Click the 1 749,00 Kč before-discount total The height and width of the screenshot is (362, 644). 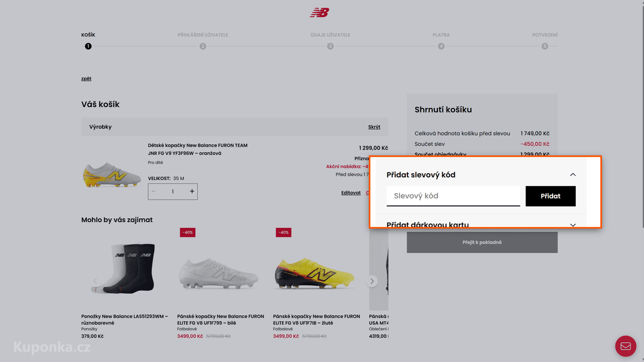tap(535, 133)
